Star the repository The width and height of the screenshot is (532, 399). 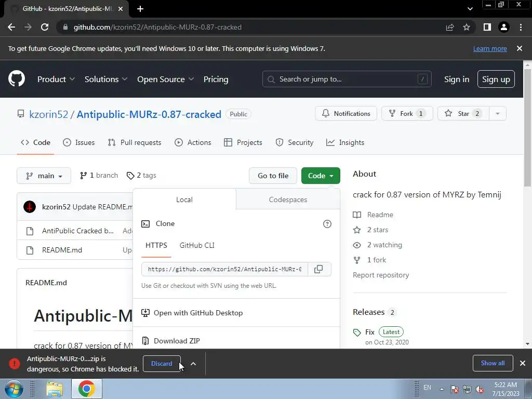coord(463,114)
